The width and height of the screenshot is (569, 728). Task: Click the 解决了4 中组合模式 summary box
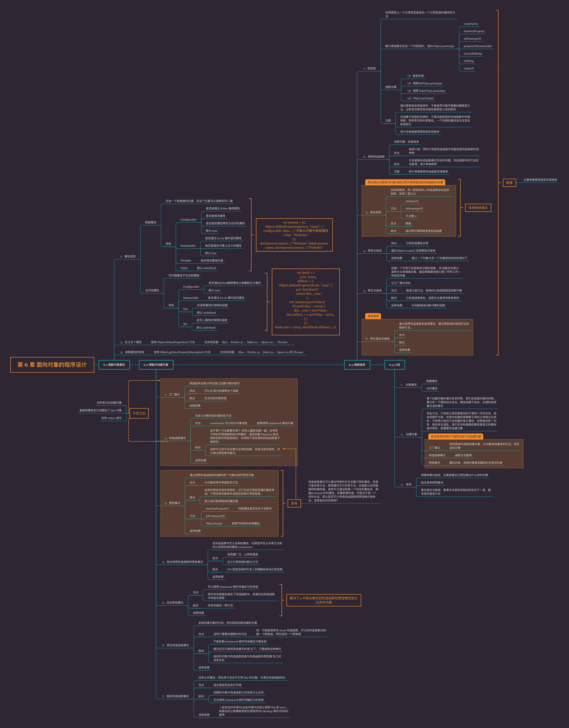324,600
